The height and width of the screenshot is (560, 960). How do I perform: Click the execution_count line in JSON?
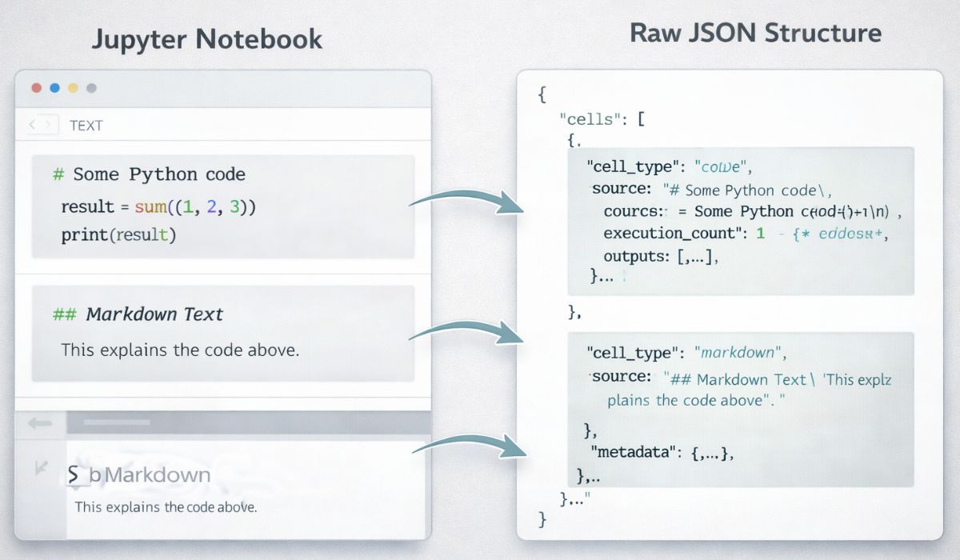click(x=676, y=234)
